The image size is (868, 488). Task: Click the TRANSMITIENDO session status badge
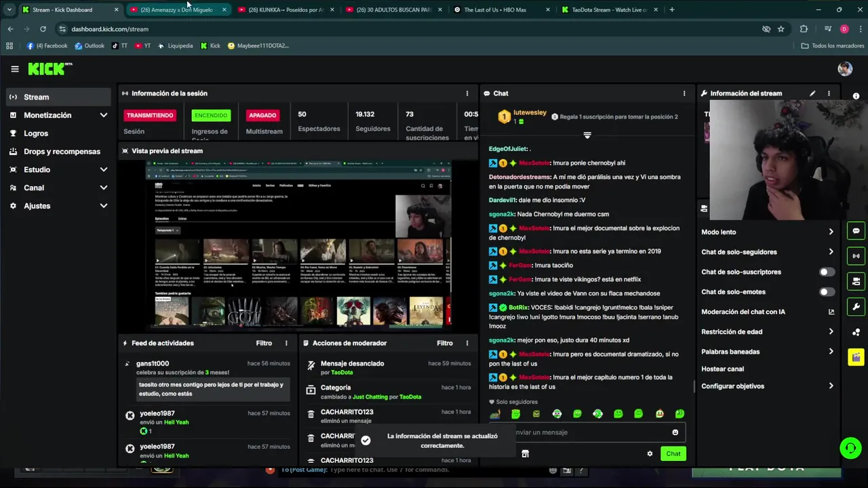(150, 115)
